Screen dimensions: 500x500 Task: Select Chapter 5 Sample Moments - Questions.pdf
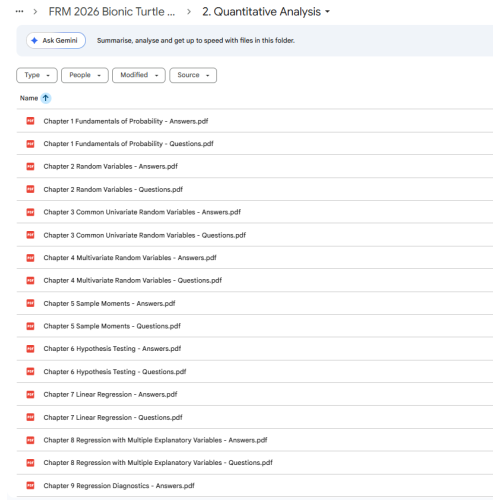click(x=255, y=326)
